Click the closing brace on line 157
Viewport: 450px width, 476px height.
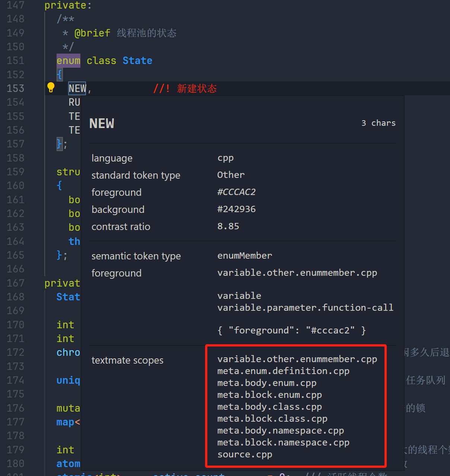pos(59,144)
